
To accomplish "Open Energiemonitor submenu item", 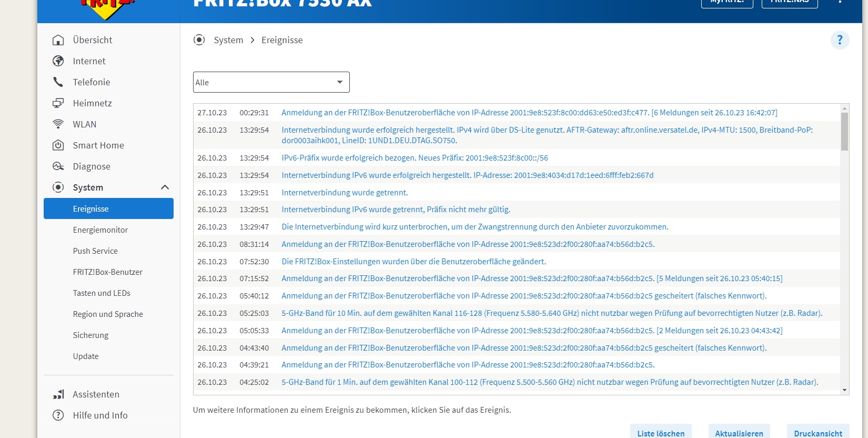I will click(x=100, y=230).
